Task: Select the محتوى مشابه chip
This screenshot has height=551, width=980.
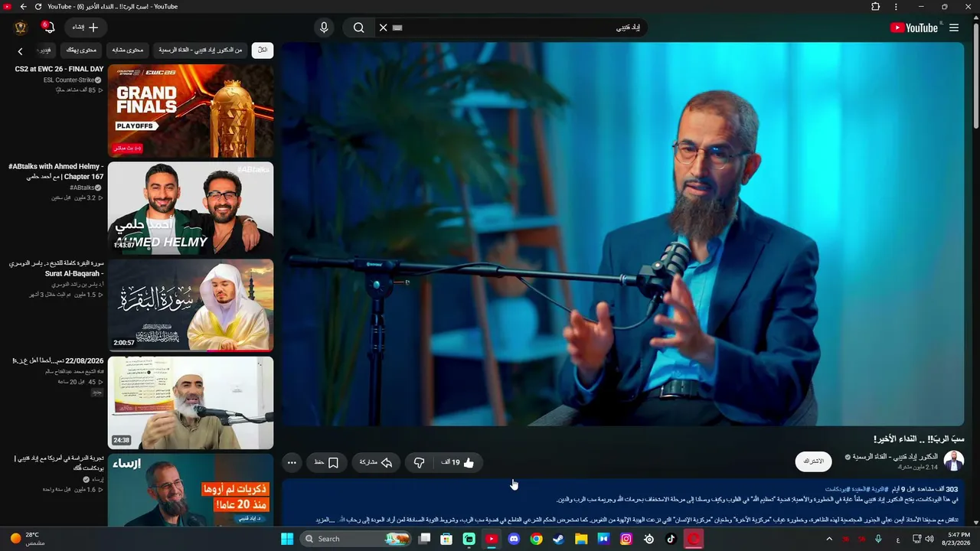Action: [128, 51]
